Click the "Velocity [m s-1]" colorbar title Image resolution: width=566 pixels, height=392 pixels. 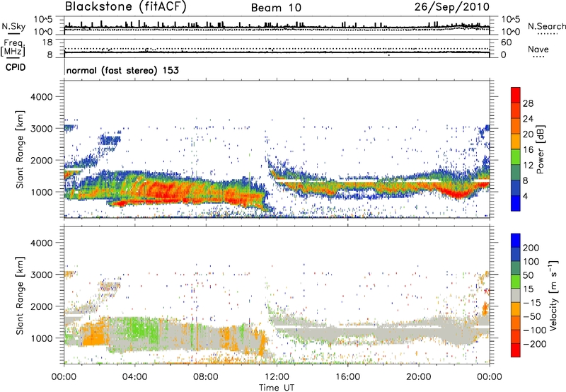coord(553,295)
